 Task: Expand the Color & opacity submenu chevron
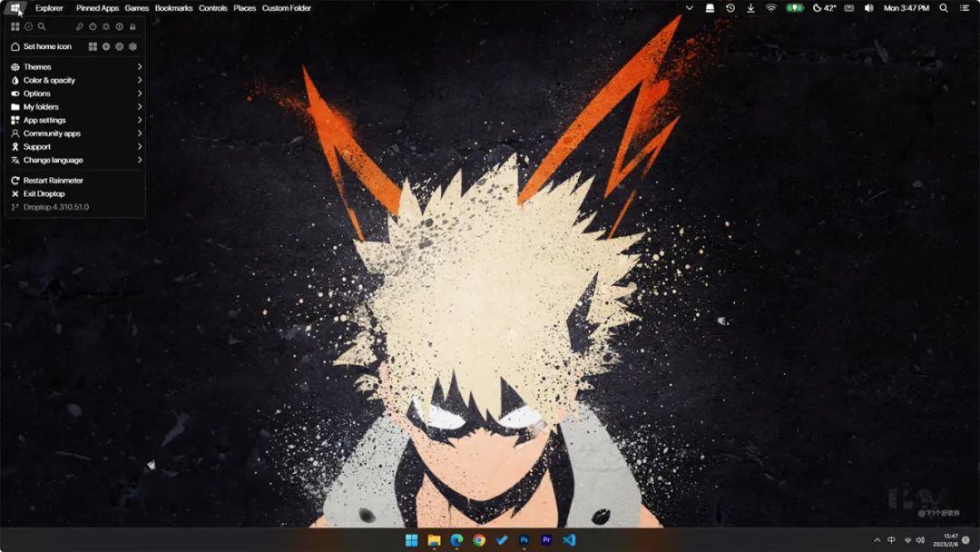tap(140, 80)
